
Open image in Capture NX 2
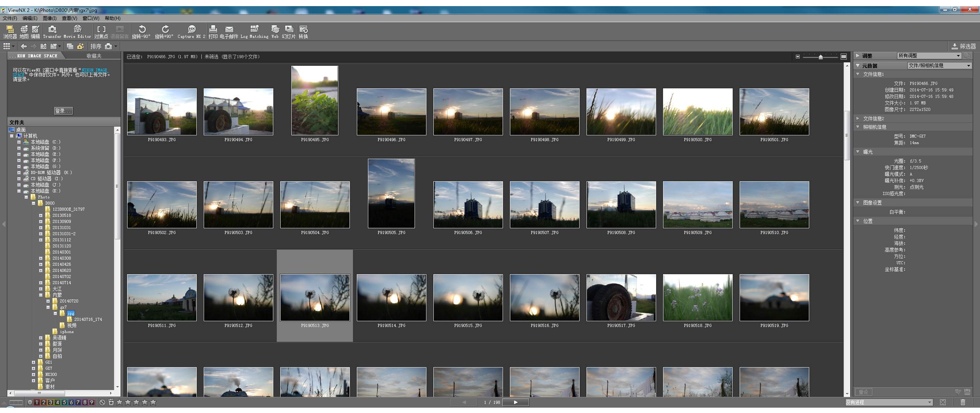pos(191,32)
